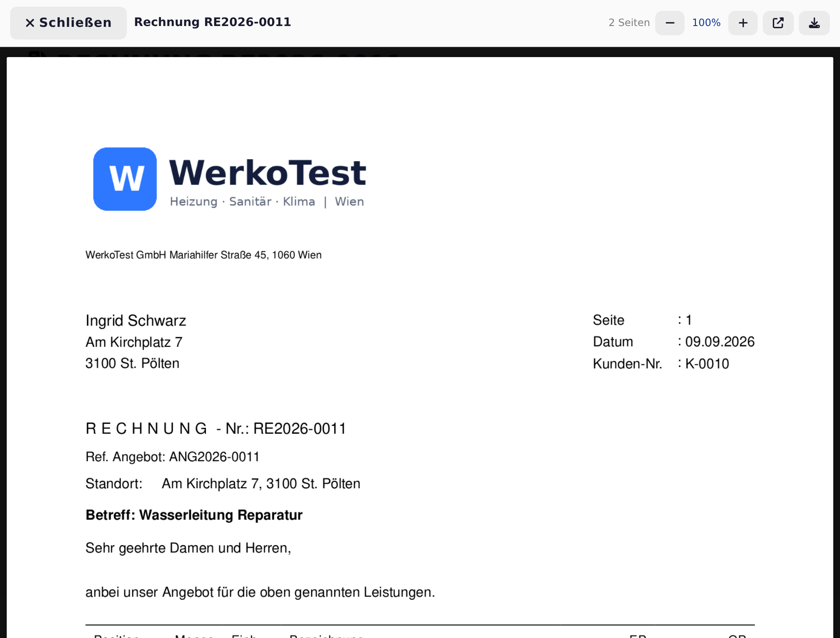Click the 'Datum' label
840x638 pixels.
click(x=613, y=342)
